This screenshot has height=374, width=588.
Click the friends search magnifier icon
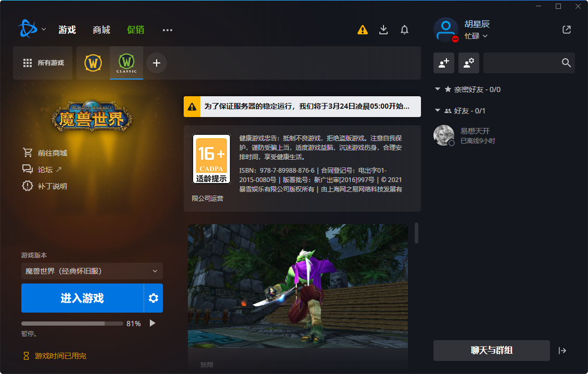(566, 63)
